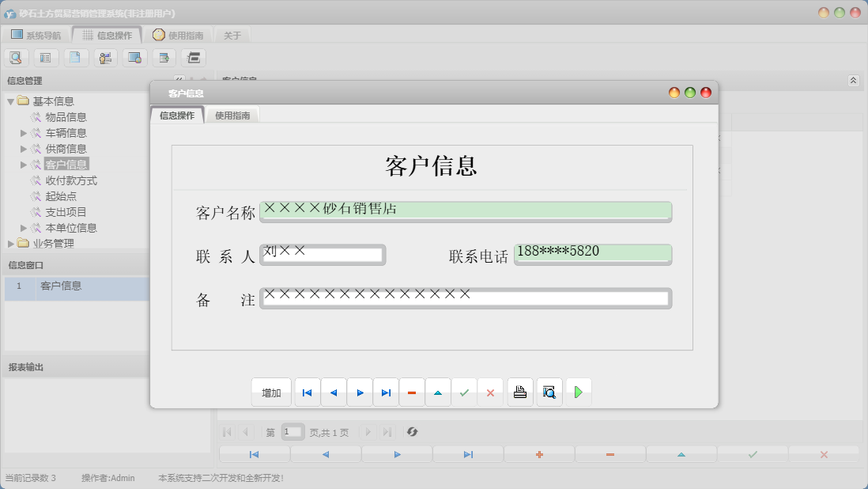Open the data list view toolbar icon
Viewport: 868px width, 489px height.
coord(45,57)
